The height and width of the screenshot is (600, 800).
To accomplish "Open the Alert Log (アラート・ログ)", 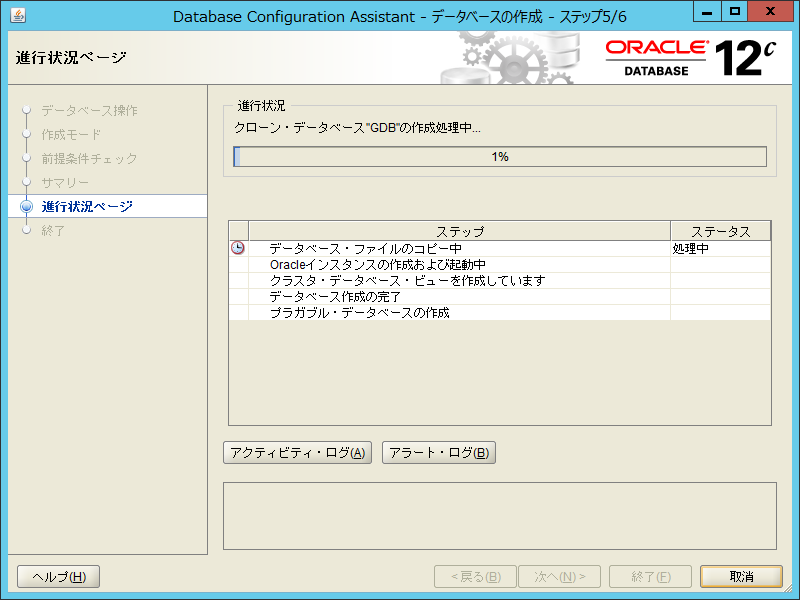I will click(439, 453).
